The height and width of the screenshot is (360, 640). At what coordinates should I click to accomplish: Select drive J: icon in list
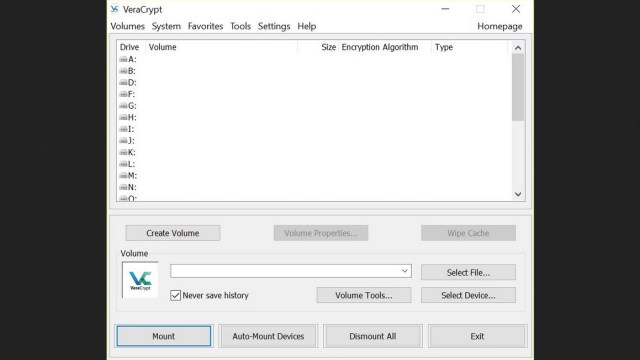(123, 140)
